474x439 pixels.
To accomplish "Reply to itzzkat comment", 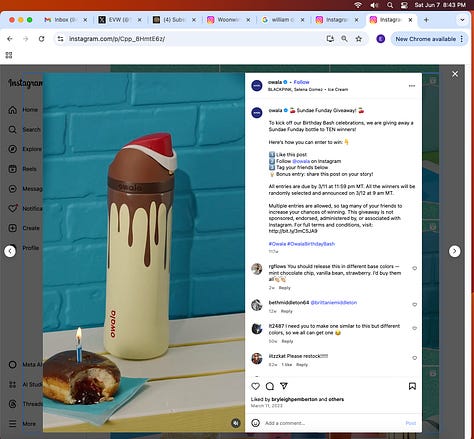I will [x=302, y=365].
